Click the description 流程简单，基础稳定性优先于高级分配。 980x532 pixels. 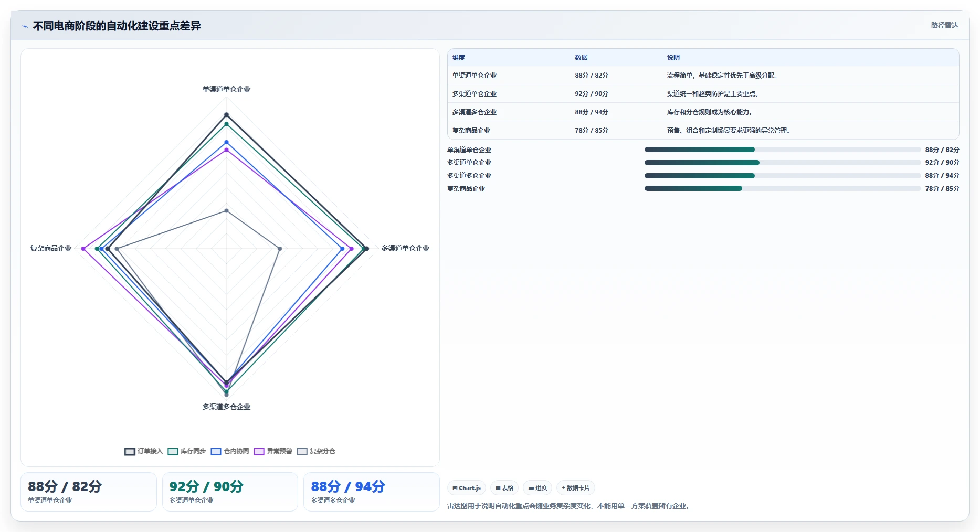pyautogui.click(x=722, y=76)
